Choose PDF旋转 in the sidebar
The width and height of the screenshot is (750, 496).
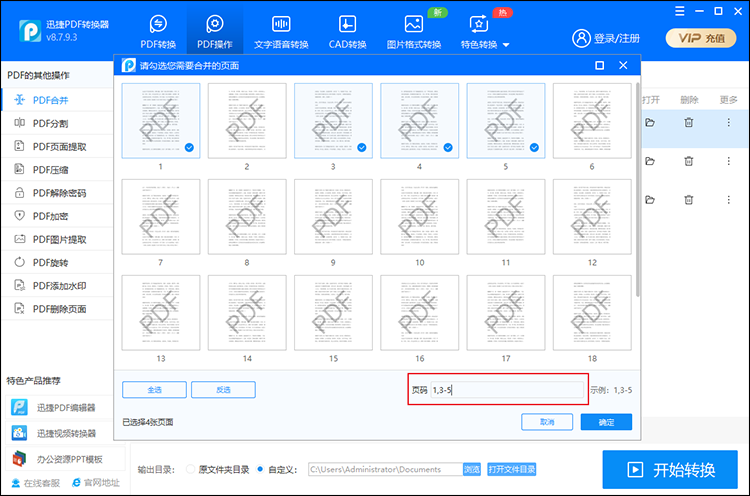point(56,263)
